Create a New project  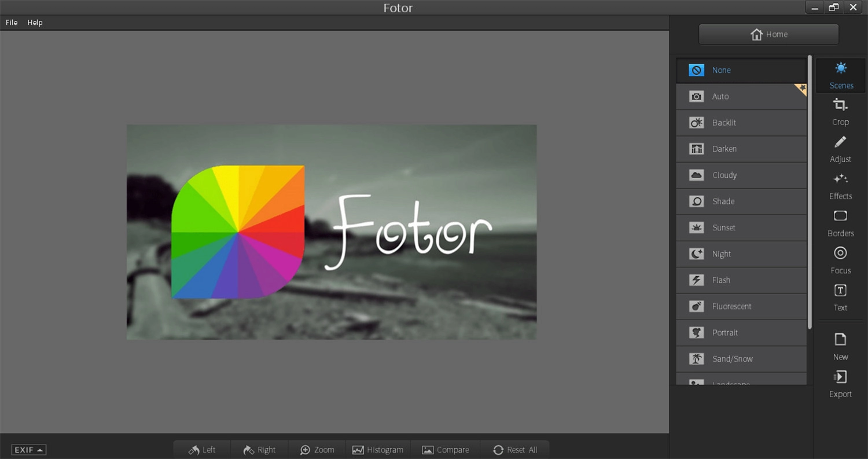tap(841, 347)
